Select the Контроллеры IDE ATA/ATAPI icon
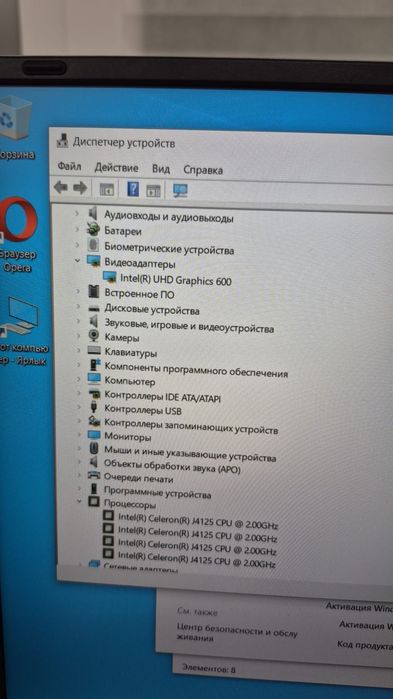Image resolution: width=393 pixels, height=699 pixels. (94, 394)
